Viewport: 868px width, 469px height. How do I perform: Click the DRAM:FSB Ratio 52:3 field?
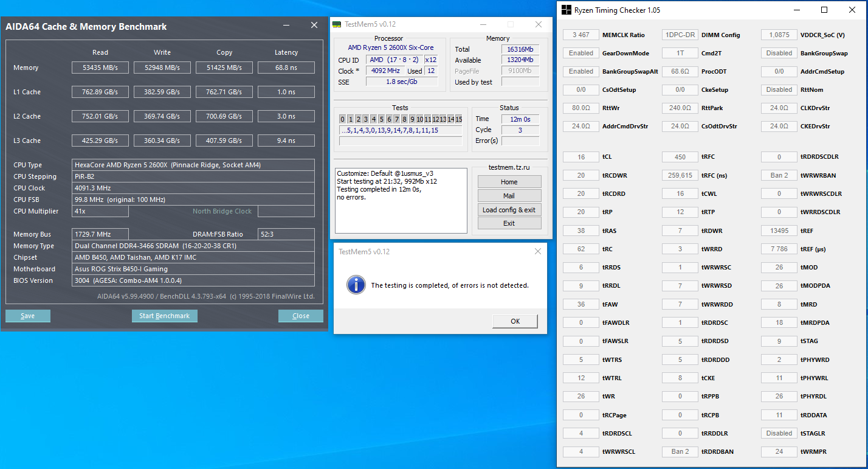coord(286,234)
